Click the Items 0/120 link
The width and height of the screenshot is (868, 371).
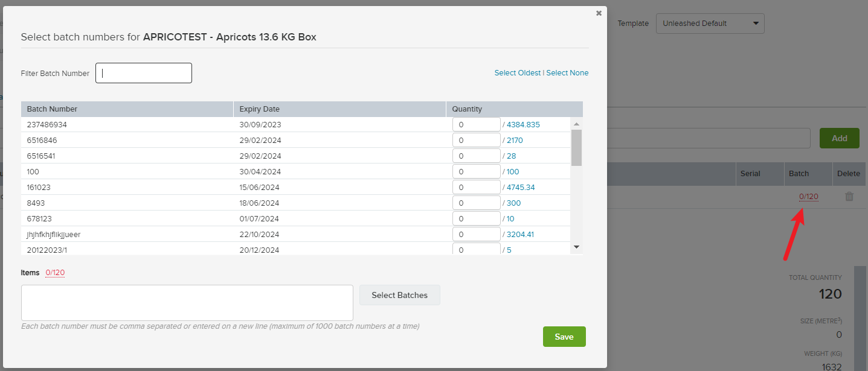[x=55, y=272]
